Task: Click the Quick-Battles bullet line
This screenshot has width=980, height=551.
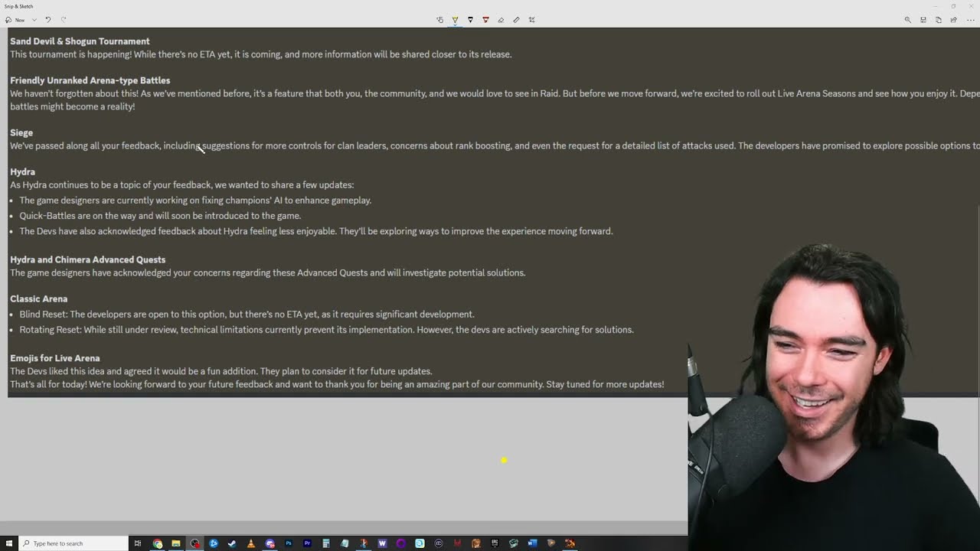Action: [160, 216]
